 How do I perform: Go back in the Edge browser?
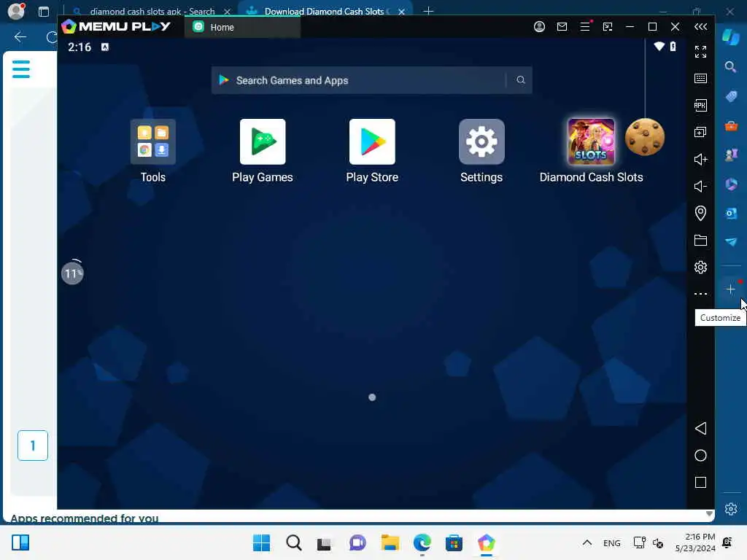point(20,36)
